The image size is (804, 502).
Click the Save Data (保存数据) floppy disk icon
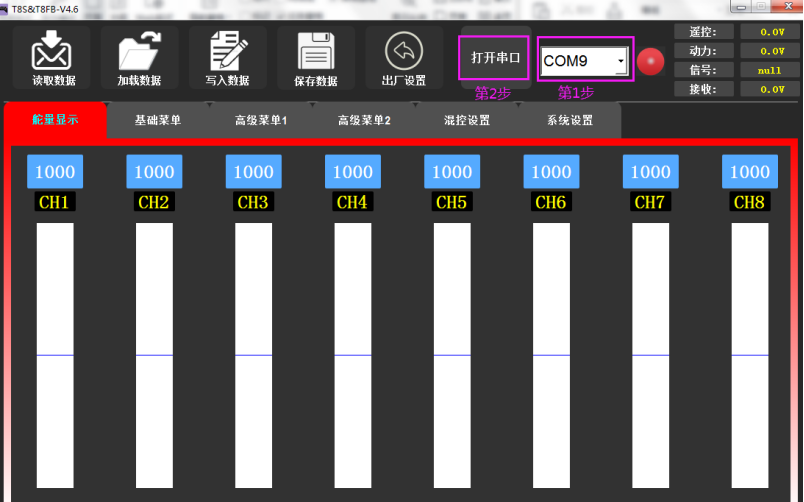[314, 51]
